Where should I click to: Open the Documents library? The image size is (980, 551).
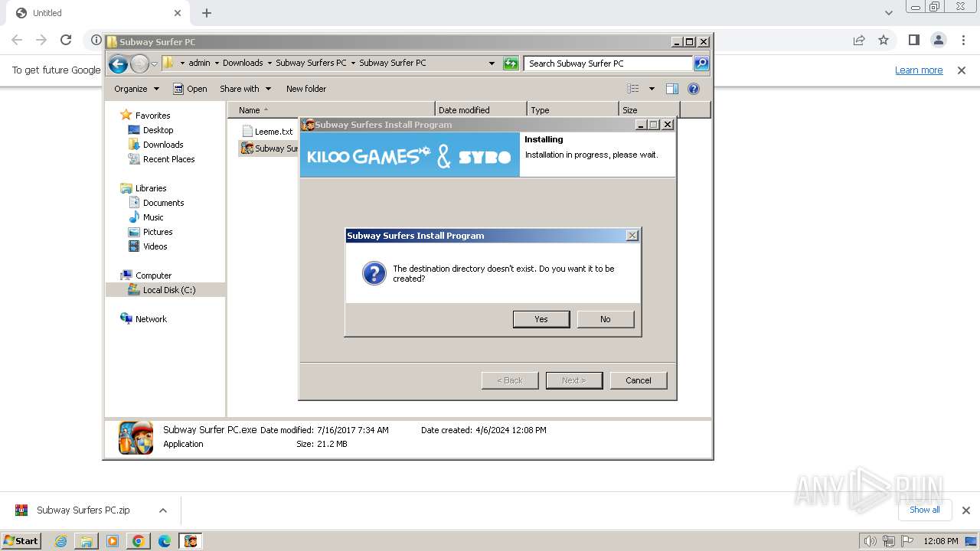pos(163,203)
